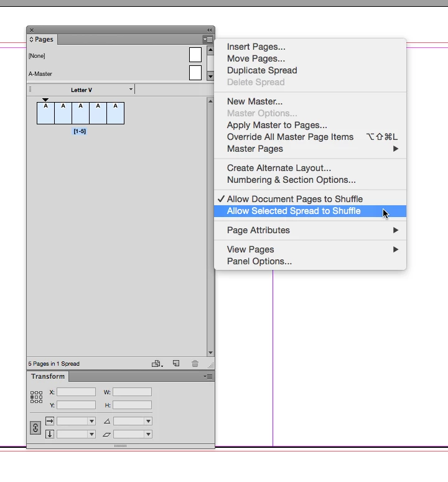The width and height of the screenshot is (448, 482).
Task: Open the Transform panel flyout menu icon
Action: coord(208,376)
